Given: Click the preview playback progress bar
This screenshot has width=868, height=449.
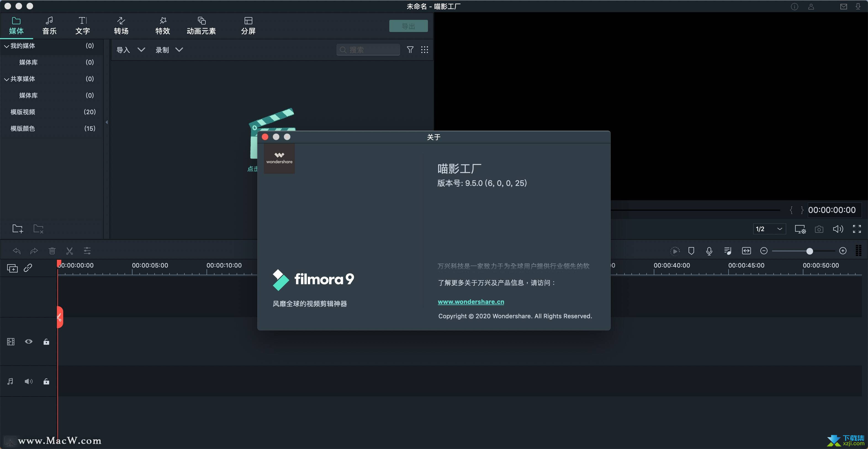Looking at the screenshot, I should click(x=695, y=210).
